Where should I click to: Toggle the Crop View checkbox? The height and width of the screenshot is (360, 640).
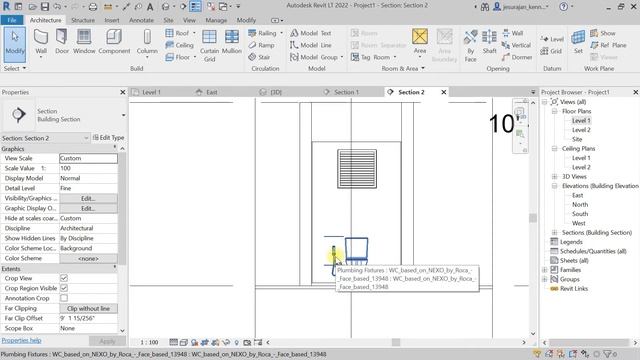[64, 278]
